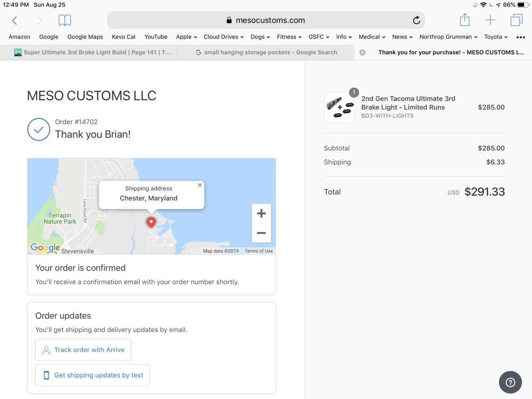Open the Amazon bookmark
This screenshot has height=399, width=532.
coord(20,37)
